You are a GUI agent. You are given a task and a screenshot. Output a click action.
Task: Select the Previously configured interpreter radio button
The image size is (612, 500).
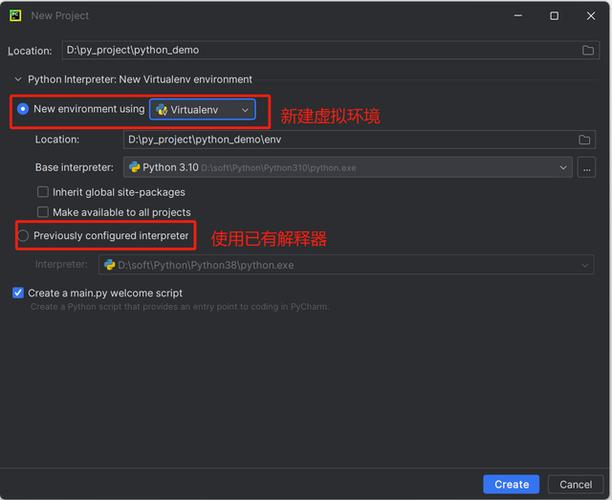[x=23, y=236]
